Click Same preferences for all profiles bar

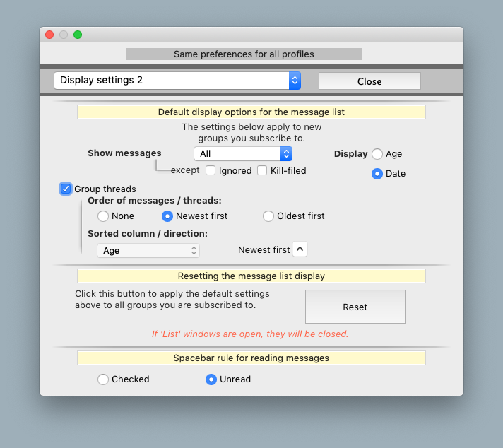[x=244, y=54]
